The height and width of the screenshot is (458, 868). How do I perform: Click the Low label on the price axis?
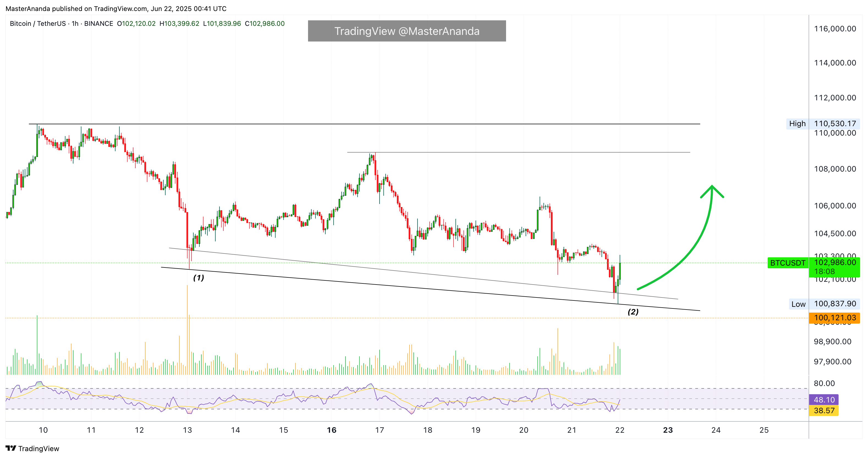(x=798, y=304)
